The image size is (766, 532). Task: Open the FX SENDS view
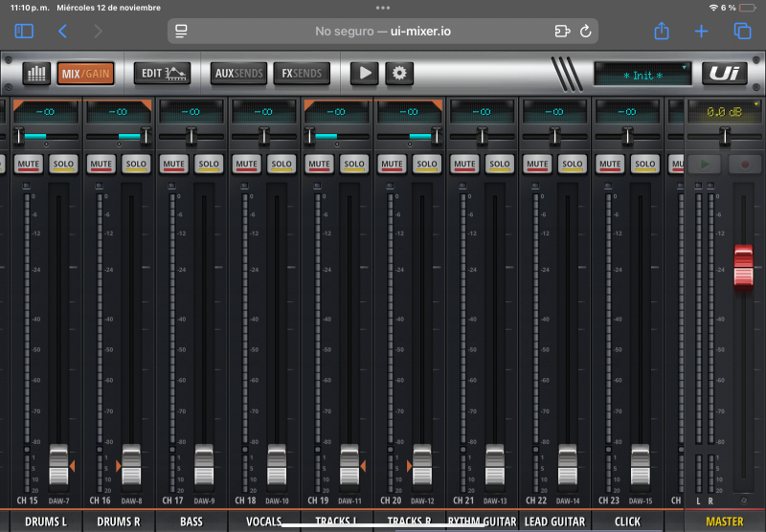pyautogui.click(x=302, y=74)
